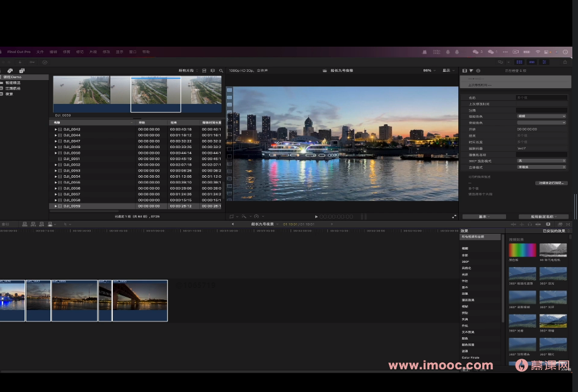Open the photos and audio sidebar icon

pos(10,71)
